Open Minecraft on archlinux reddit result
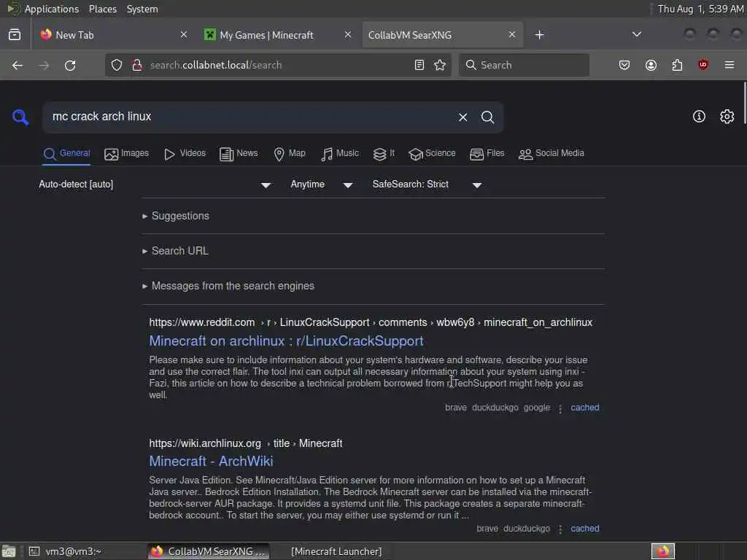The height and width of the screenshot is (560, 747). tap(286, 341)
